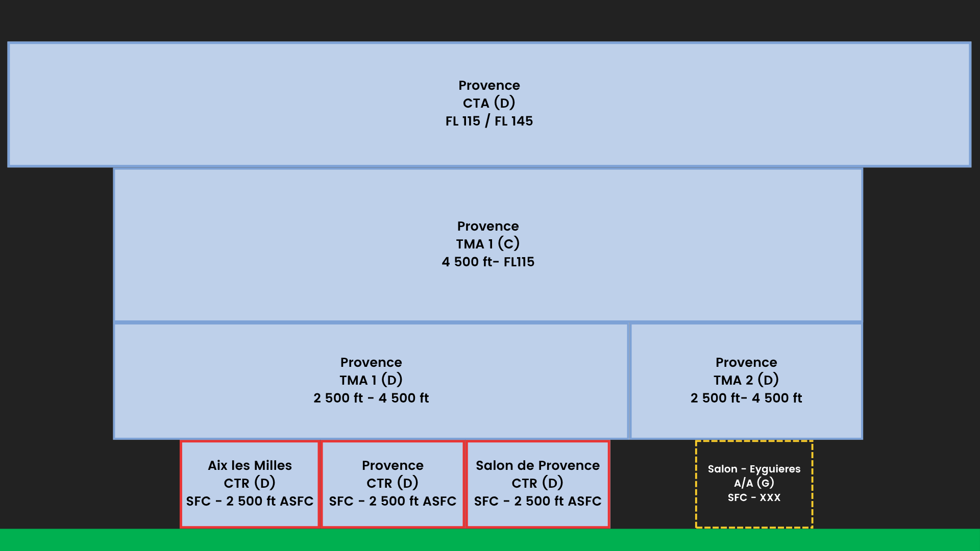
Task: Click the 2 500 ft- 4 500 ft TMA 2 label
Action: (746, 398)
